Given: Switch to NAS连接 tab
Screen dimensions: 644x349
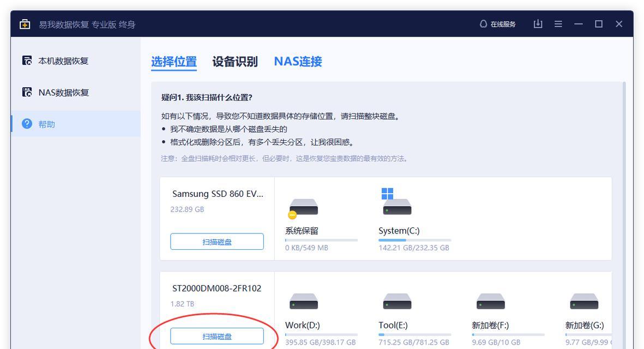Looking at the screenshot, I should click(298, 62).
